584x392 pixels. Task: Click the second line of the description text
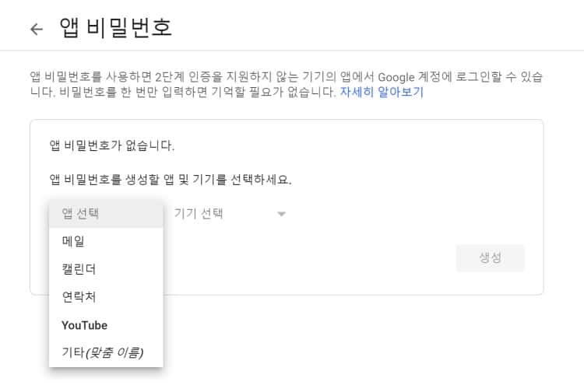pyautogui.click(x=179, y=92)
